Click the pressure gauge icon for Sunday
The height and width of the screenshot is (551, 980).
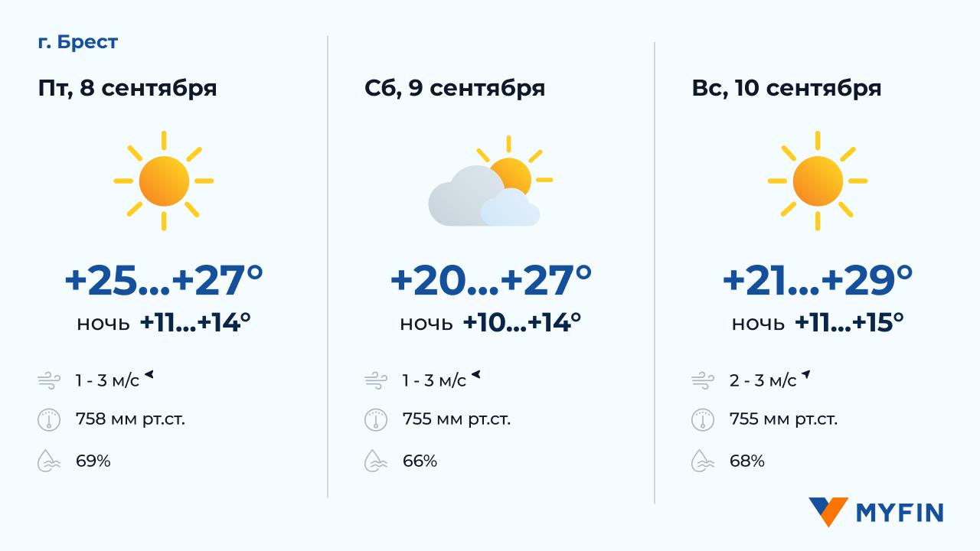point(702,420)
